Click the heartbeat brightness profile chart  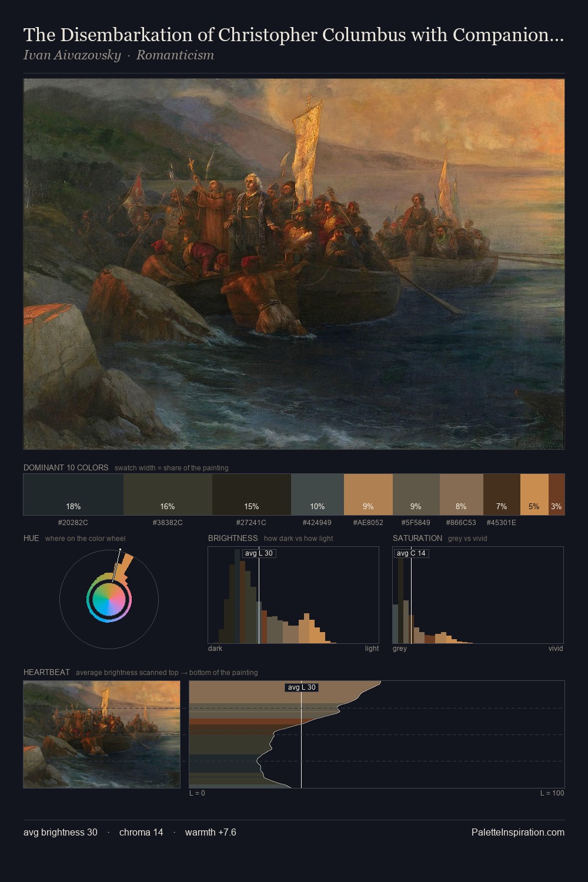tap(377, 734)
